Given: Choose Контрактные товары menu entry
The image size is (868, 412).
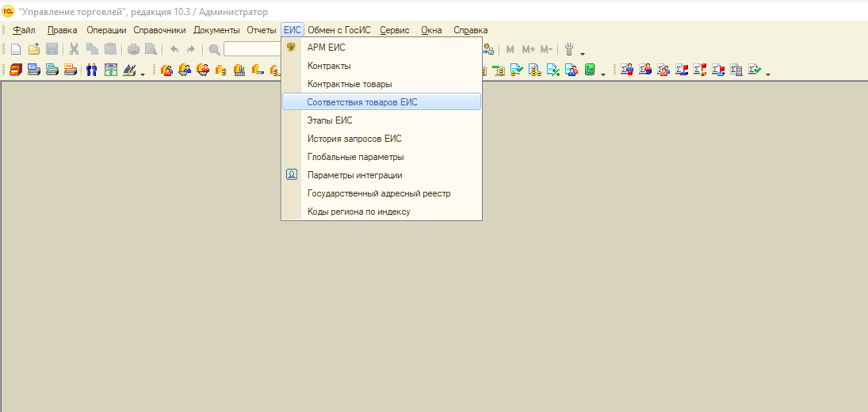Looking at the screenshot, I should [381, 84].
